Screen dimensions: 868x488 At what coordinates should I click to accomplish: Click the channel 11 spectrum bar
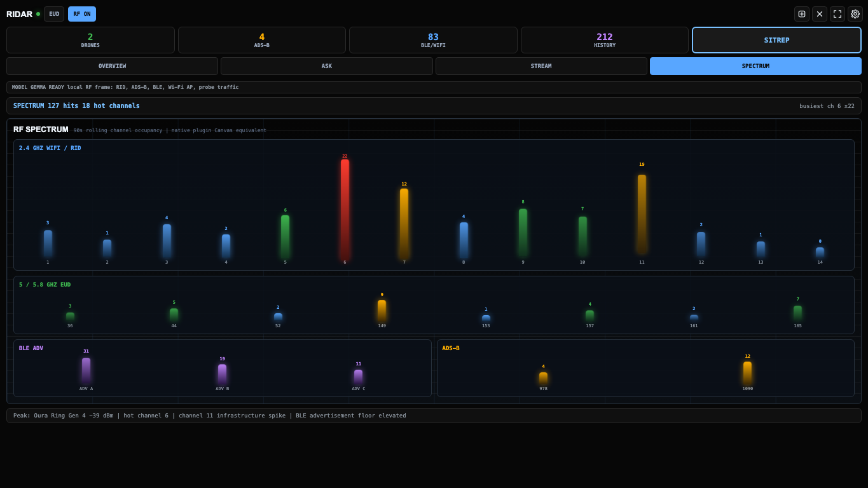click(x=642, y=214)
